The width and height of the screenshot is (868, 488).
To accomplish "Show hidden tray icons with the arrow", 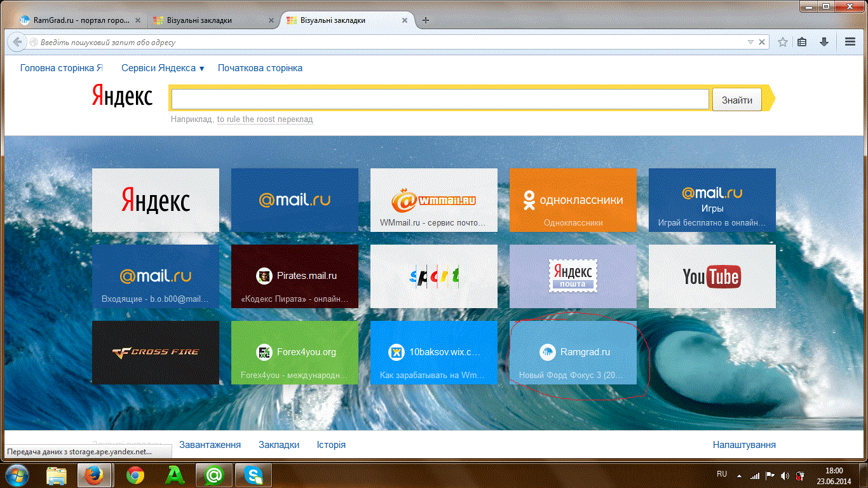I will 739,475.
